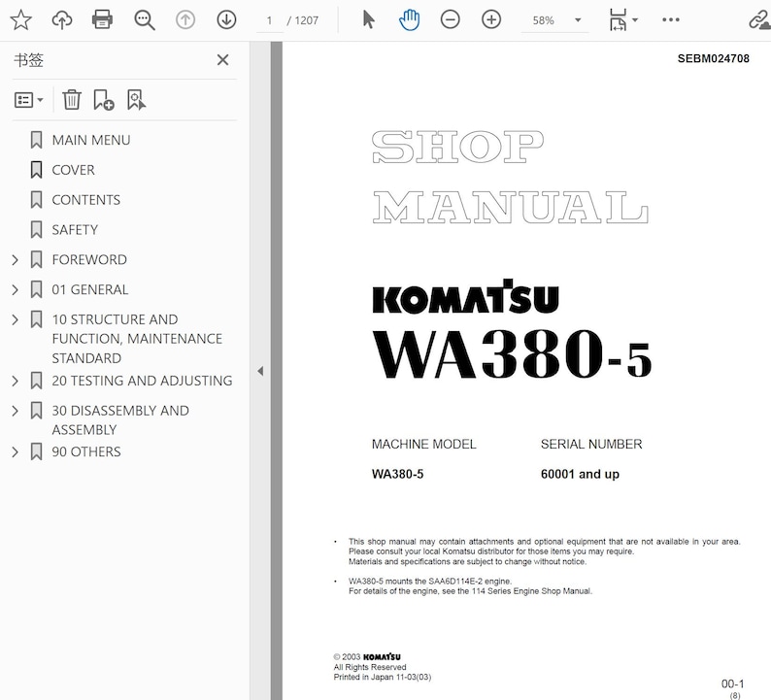Image resolution: width=771 pixels, height=700 pixels.
Task: Open the 01 GENERAL bookmark
Action: click(90, 290)
